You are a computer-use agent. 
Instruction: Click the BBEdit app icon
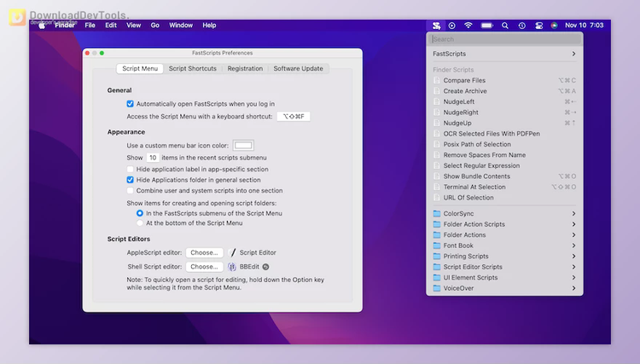[x=232, y=267]
